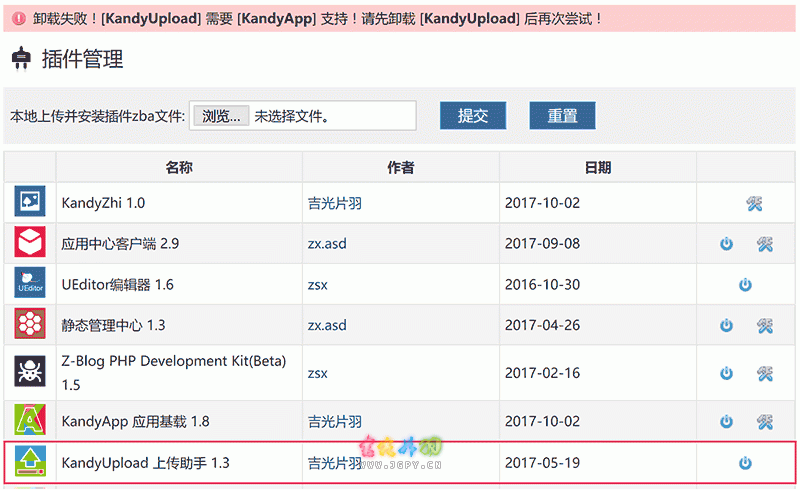Disable 静态管理中心 1.3 via power icon
The height and width of the screenshot is (490, 800).
click(x=727, y=325)
